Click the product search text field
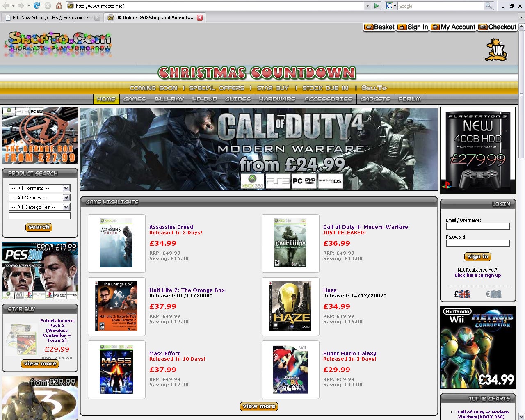 pyautogui.click(x=39, y=216)
